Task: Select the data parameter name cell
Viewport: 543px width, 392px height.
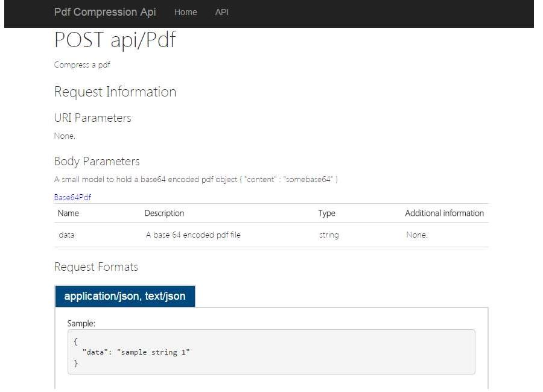Action: (x=66, y=235)
